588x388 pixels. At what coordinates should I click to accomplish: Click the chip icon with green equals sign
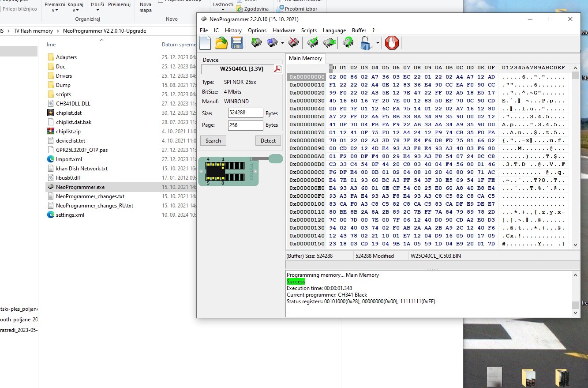coord(329,43)
